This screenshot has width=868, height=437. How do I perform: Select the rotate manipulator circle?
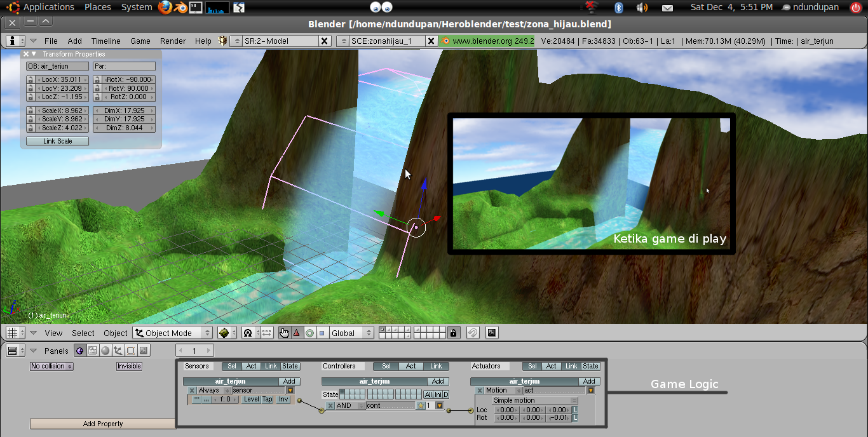[309, 333]
